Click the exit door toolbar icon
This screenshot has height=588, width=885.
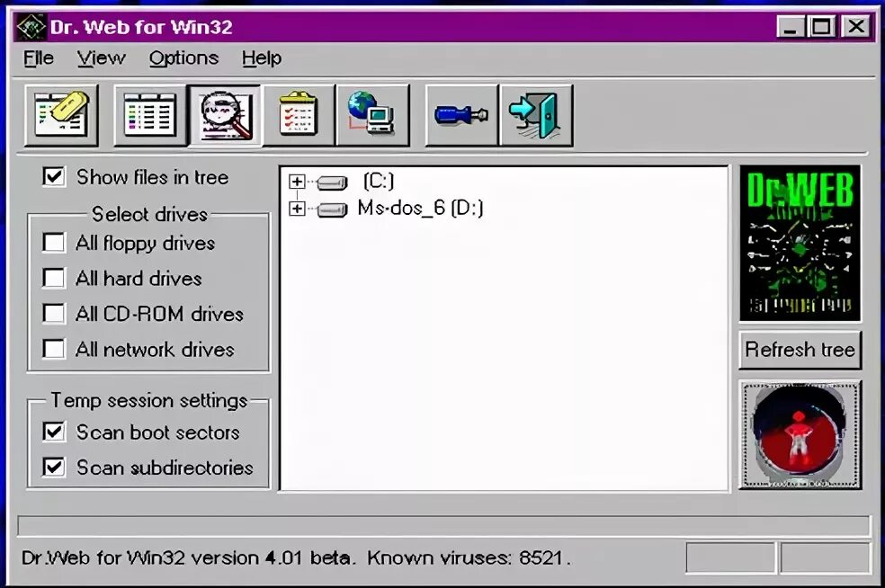[x=536, y=115]
